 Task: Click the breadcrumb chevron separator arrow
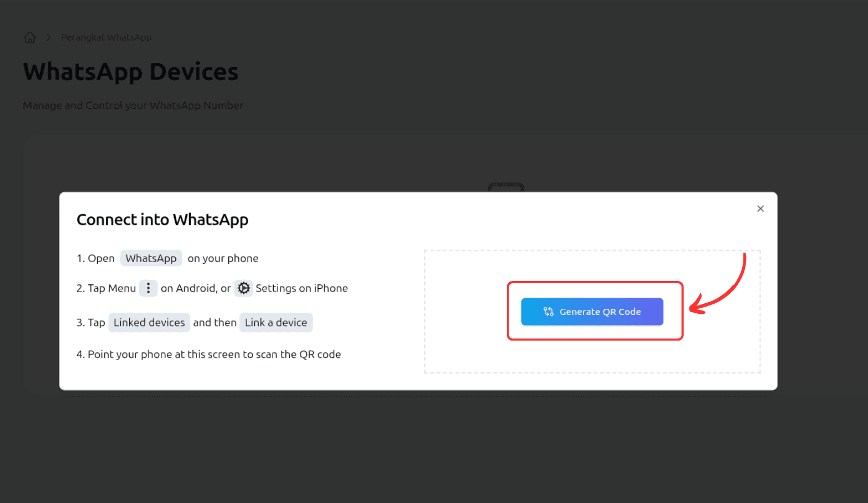pyautogui.click(x=48, y=37)
